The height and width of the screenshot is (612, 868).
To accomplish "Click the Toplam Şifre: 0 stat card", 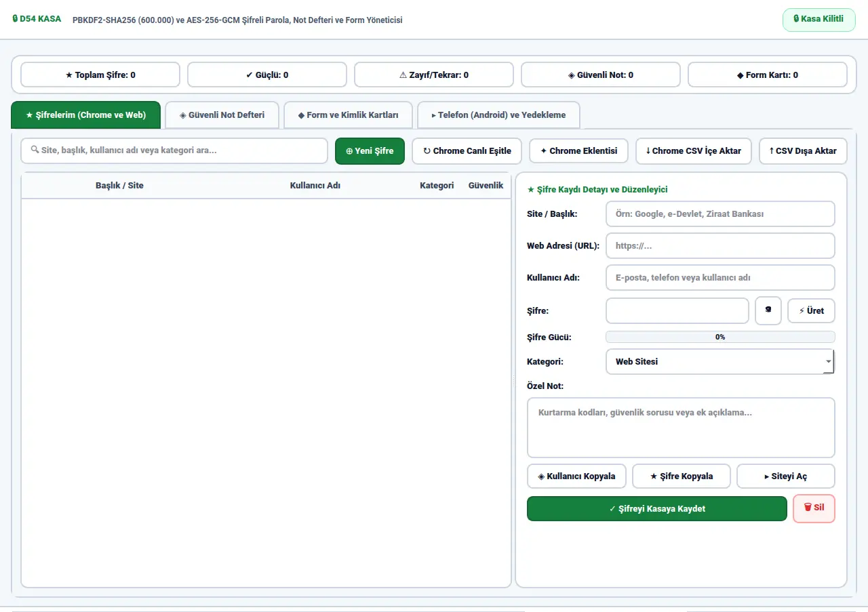I will click(x=100, y=75).
